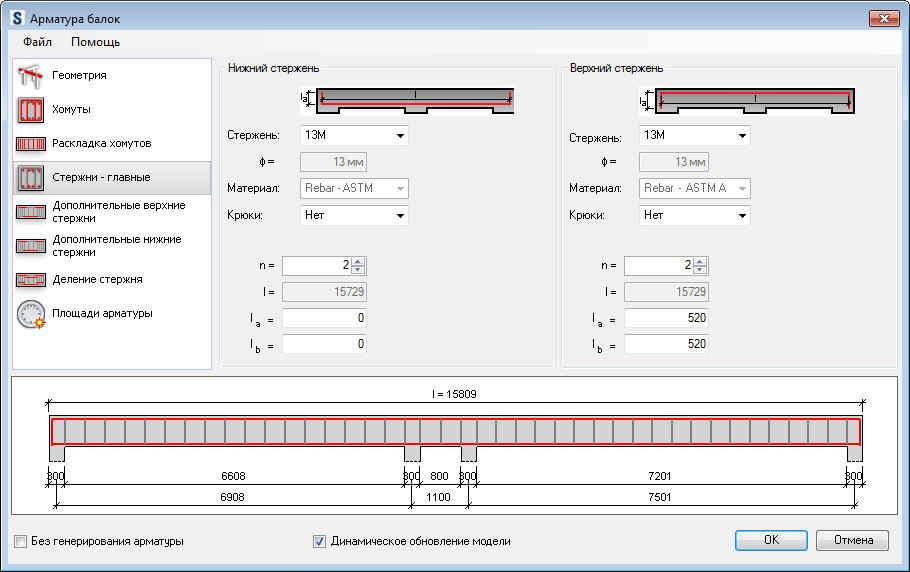
Task: Select Площади арматуры list entry label
Action: click(102, 313)
